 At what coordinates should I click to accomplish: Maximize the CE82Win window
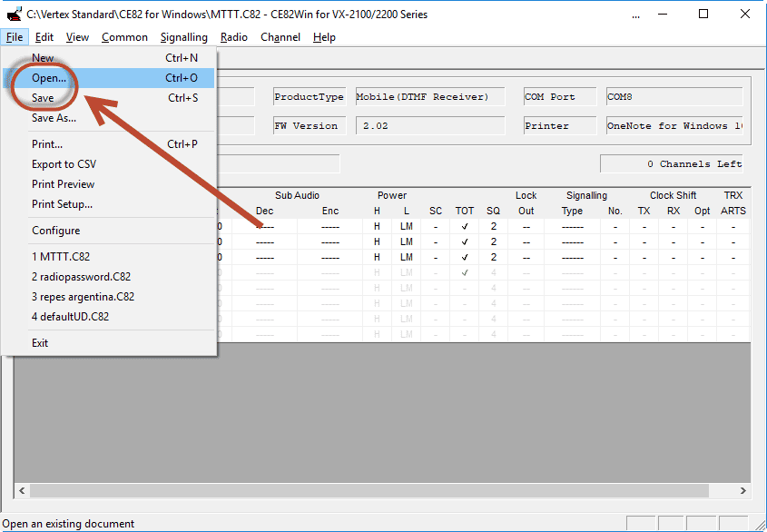pyautogui.click(x=703, y=15)
